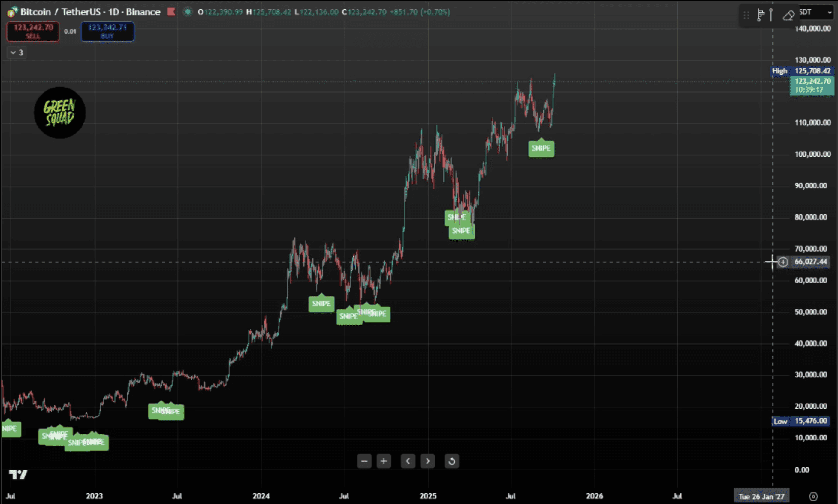The width and height of the screenshot is (838, 504).
Task: Click the red flag symbol marker
Action: pyautogui.click(x=171, y=12)
